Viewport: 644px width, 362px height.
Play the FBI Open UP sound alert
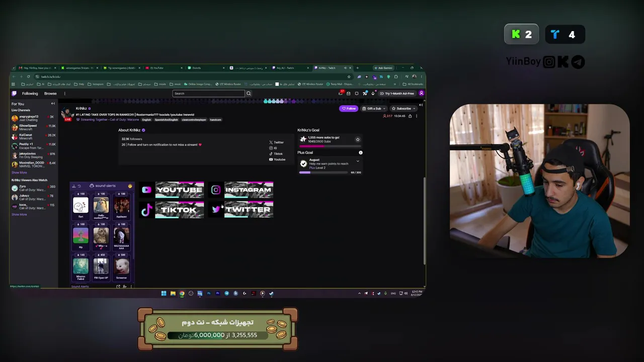pos(101,266)
